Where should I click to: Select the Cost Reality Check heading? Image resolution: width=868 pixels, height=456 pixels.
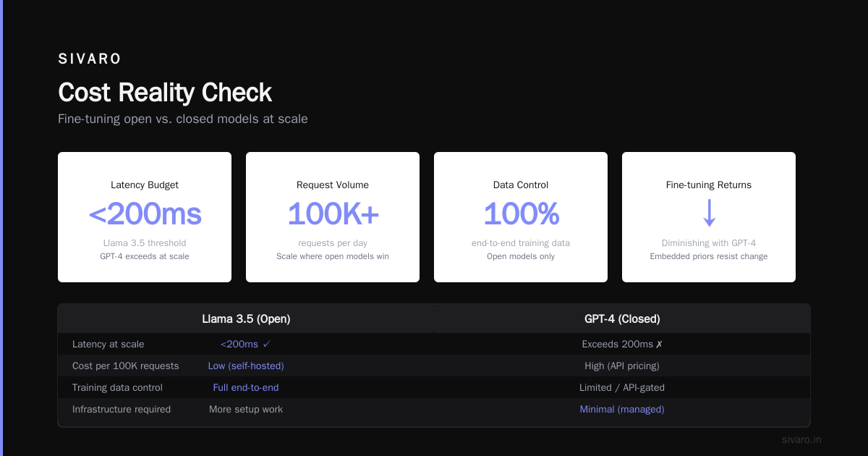(165, 93)
